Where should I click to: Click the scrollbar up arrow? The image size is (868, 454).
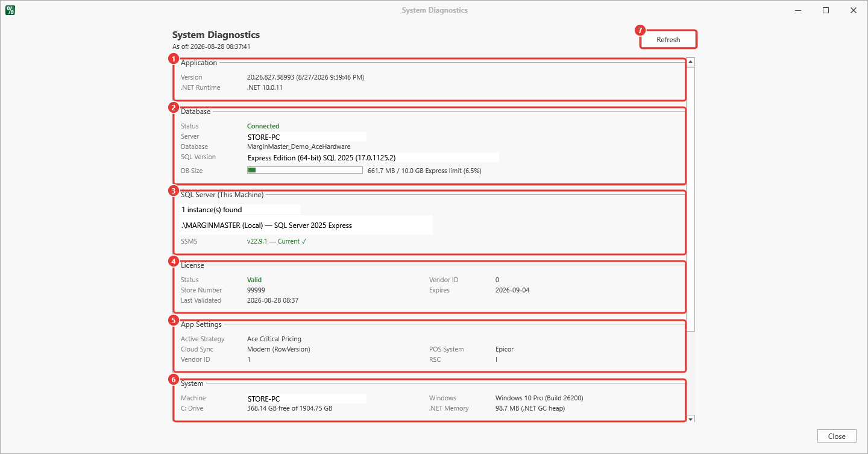click(691, 62)
